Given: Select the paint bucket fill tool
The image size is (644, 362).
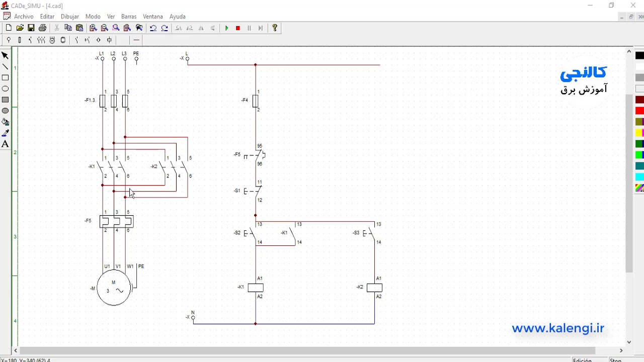Looking at the screenshot, I should pyautogui.click(x=5, y=122).
